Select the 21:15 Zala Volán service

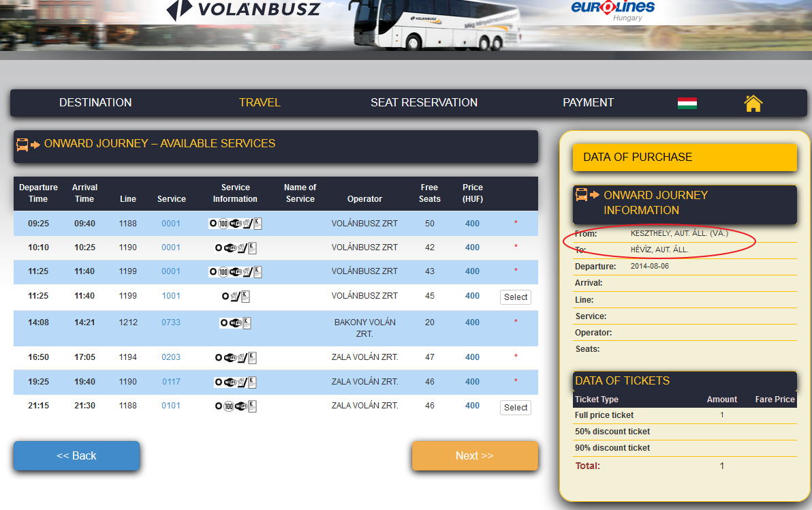515,408
